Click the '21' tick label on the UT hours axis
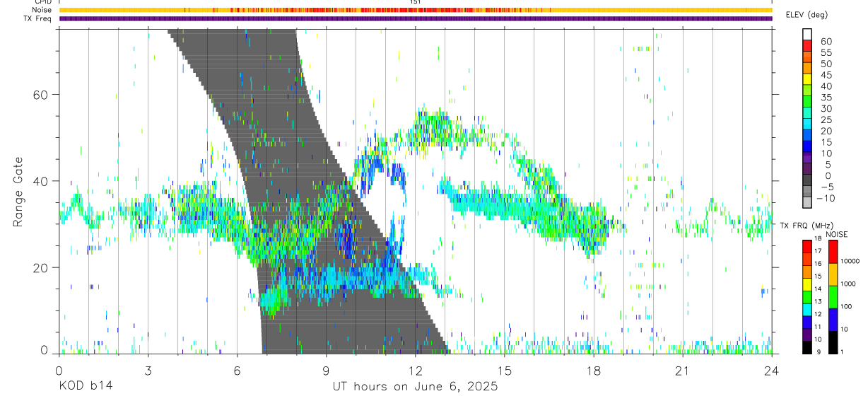This screenshot has width=868, height=401. point(683,371)
